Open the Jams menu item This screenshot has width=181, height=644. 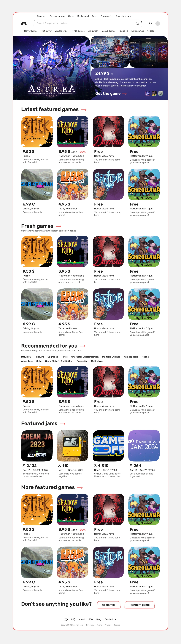[71, 16]
